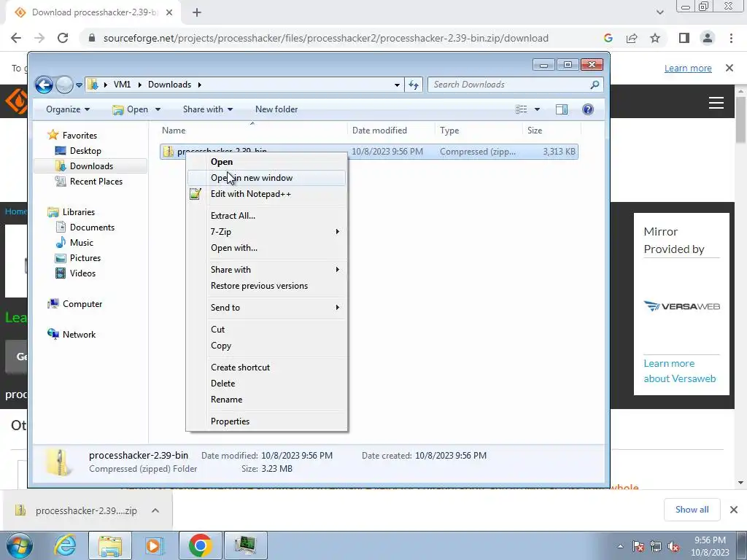Open a new Chrome tab
This screenshot has width=747, height=560.
(x=197, y=13)
